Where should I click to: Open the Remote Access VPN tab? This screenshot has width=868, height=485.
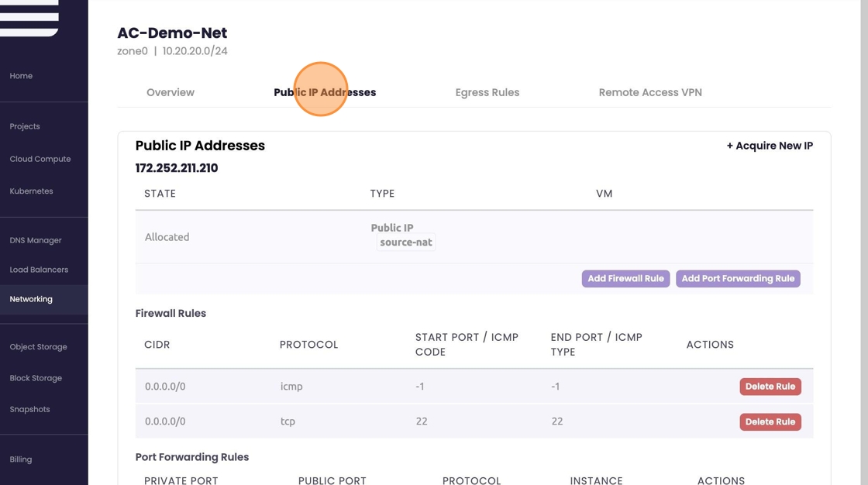click(650, 92)
